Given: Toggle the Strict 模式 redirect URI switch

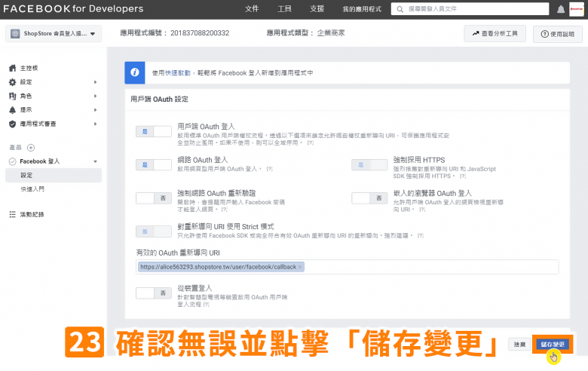Looking at the screenshot, I should 154,231.
